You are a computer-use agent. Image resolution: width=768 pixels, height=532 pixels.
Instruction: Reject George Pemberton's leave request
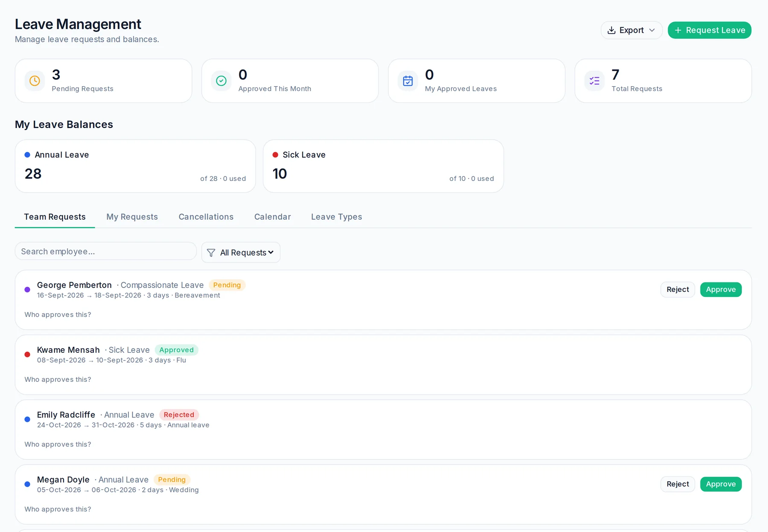click(678, 290)
